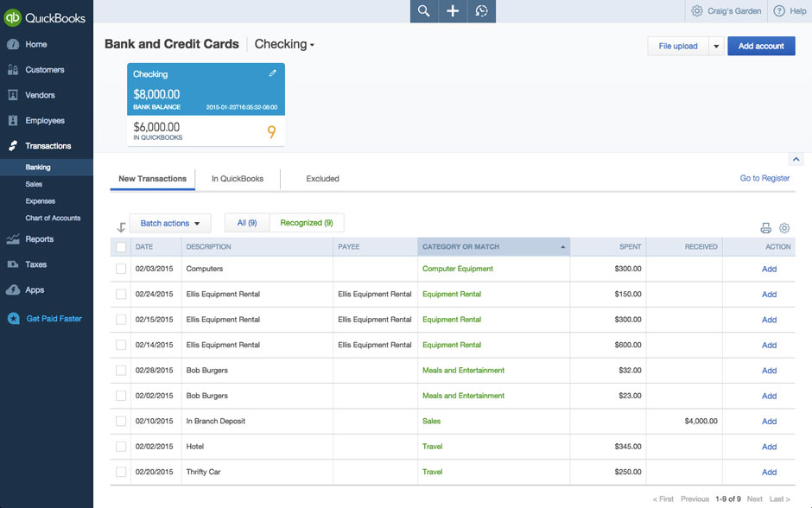Click Craig's Garden company name
The height and width of the screenshot is (508, 812).
734,11
